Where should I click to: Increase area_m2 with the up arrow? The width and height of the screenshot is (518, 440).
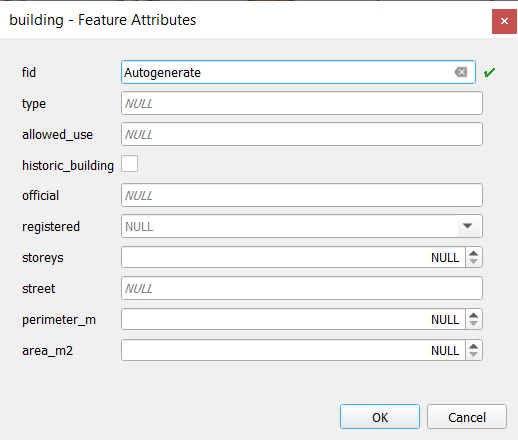tap(473, 346)
